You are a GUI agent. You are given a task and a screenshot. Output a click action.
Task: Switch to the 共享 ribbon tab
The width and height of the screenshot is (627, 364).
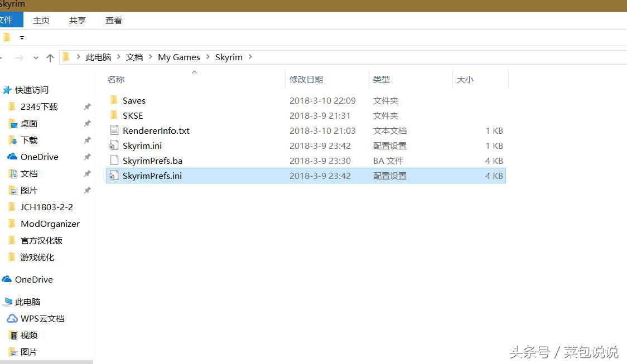coord(77,20)
